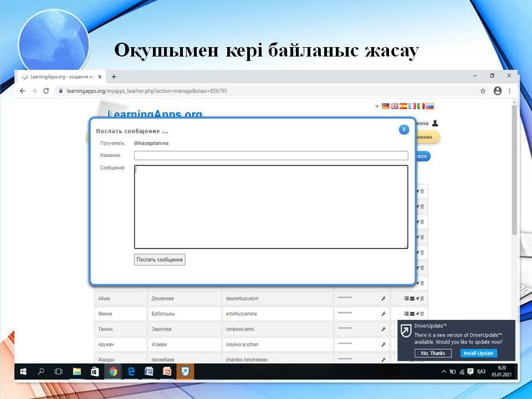Open Word from taskbar
Image resolution: width=532 pixels, height=399 pixels.
point(149,372)
